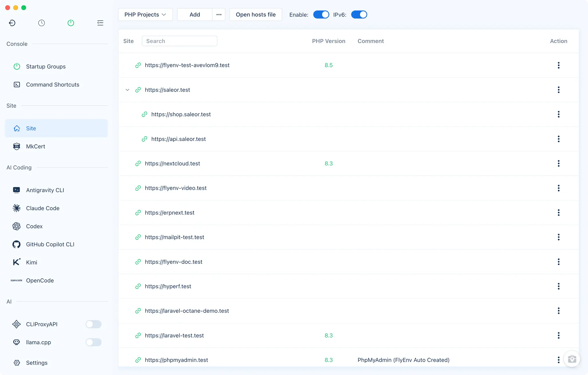Click Open hosts file button
The height and width of the screenshot is (375, 588).
coord(256,15)
